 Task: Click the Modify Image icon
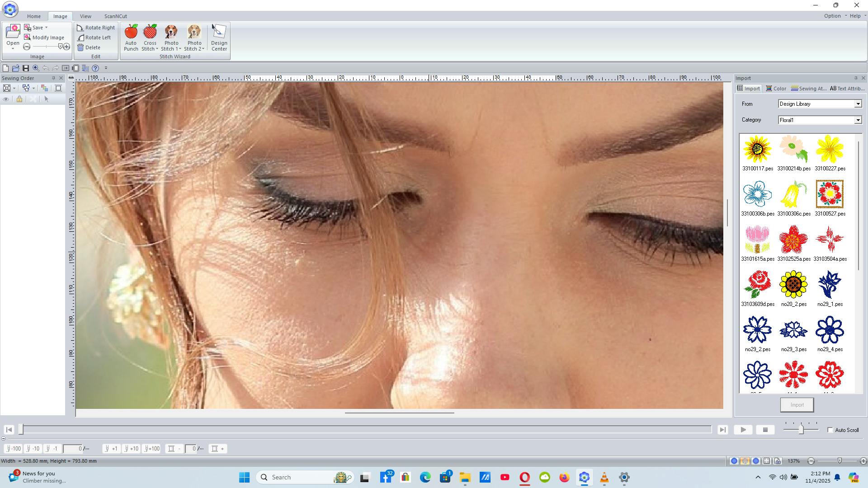pos(28,38)
